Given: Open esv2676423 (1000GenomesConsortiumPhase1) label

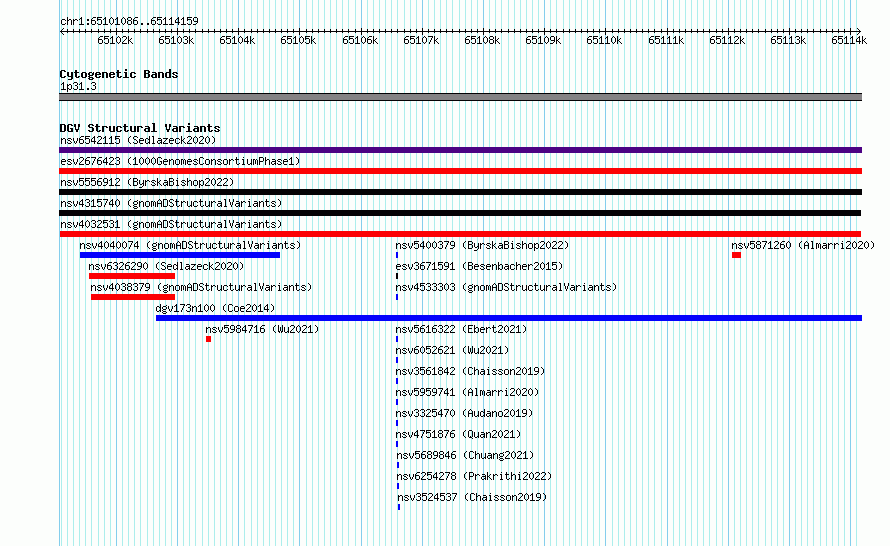Looking at the screenshot, I should (x=180, y=161).
